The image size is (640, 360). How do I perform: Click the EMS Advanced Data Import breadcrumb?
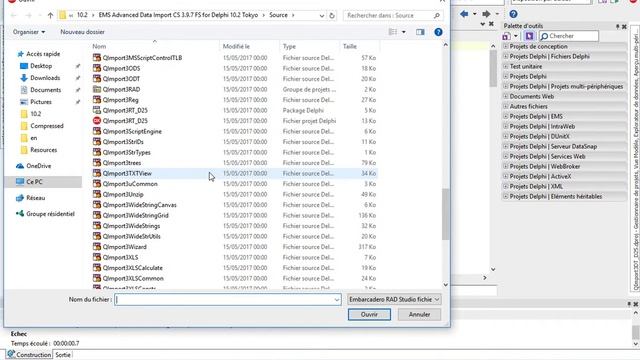coord(178,15)
